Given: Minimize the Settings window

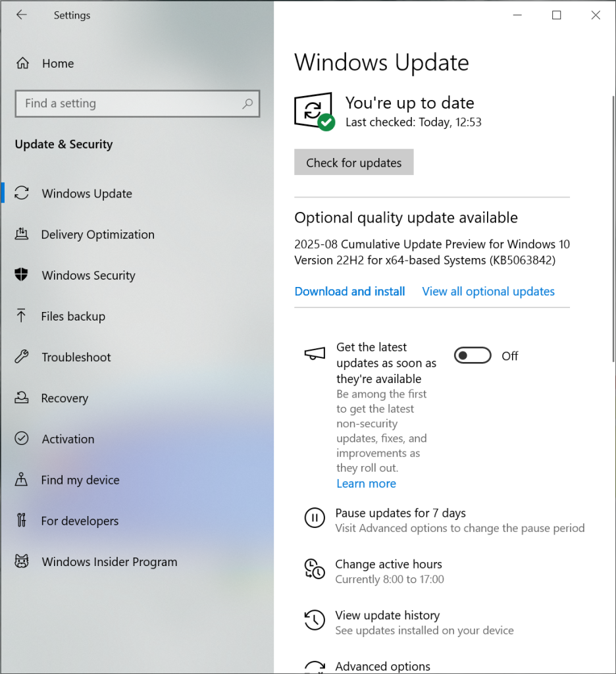Looking at the screenshot, I should (x=517, y=15).
